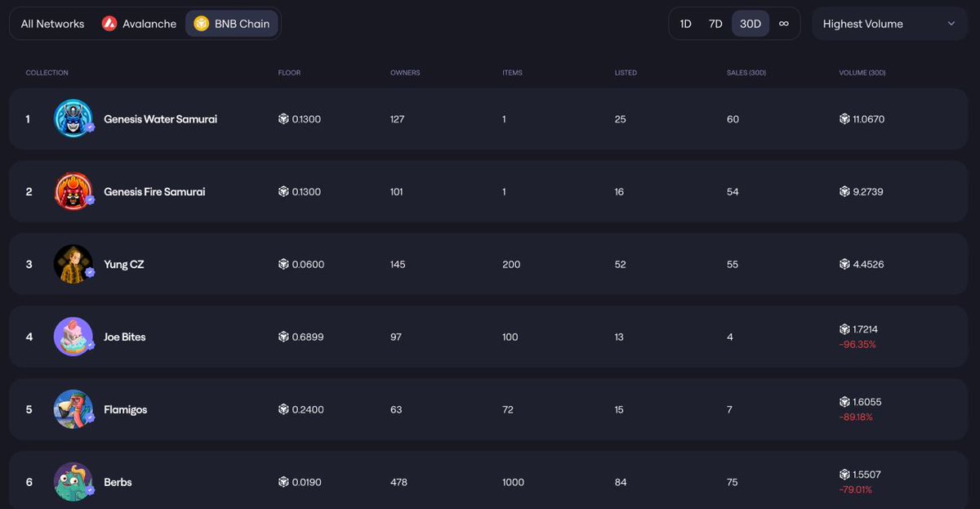The width and height of the screenshot is (980, 509).
Task: Click Berbs items count 1000
Action: (513, 482)
